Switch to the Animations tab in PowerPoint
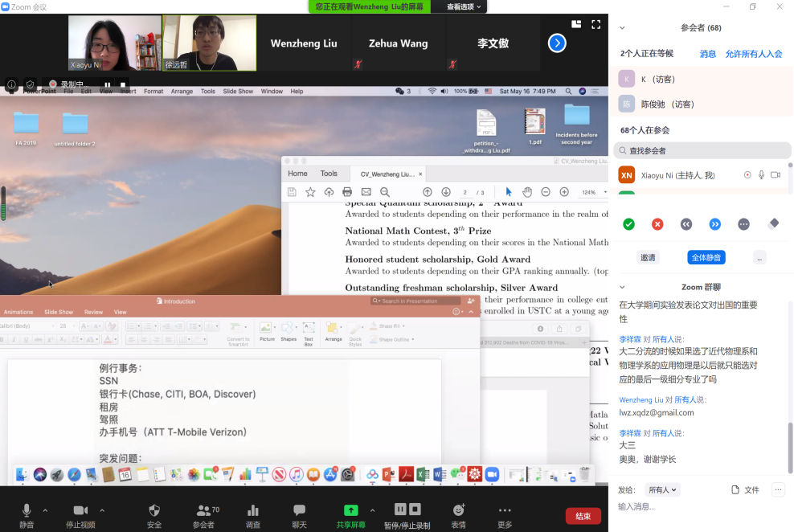Image resolution: width=794 pixels, height=532 pixels. (18, 313)
